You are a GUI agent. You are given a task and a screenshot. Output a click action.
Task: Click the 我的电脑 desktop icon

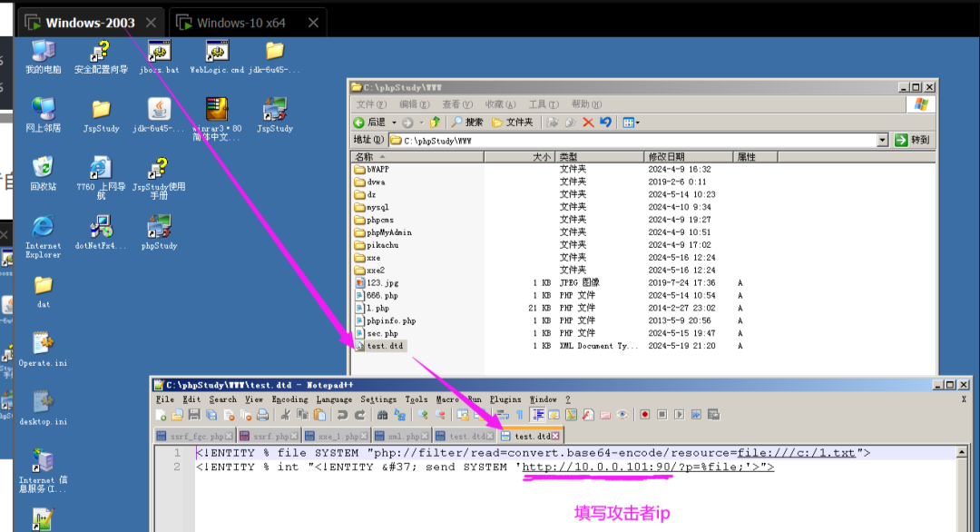click(44, 57)
